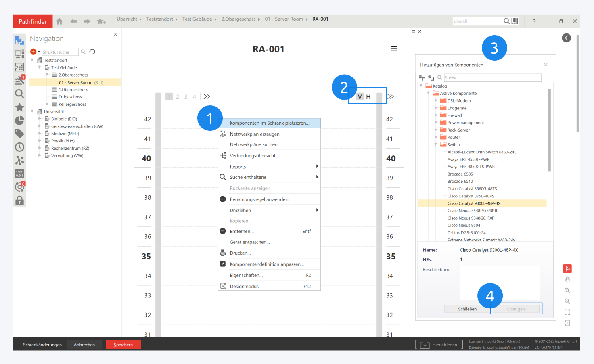Viewport: 594px width, 364px height.
Task: Select the red pointer selection tool
Action: click(x=567, y=269)
